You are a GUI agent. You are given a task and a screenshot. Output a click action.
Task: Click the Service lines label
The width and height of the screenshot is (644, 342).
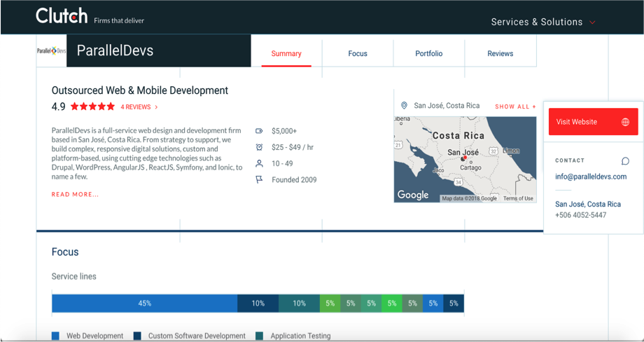coord(74,277)
